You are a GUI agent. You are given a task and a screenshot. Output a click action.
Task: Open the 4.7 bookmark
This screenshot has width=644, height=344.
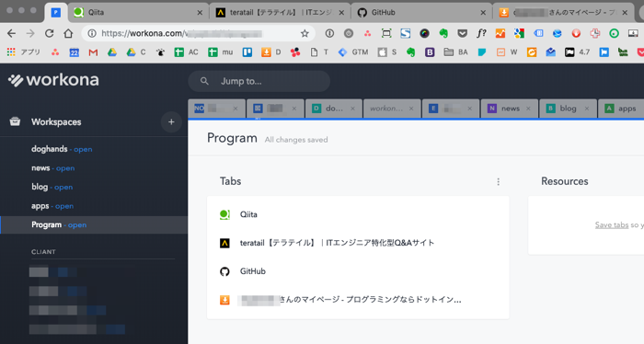tap(578, 52)
